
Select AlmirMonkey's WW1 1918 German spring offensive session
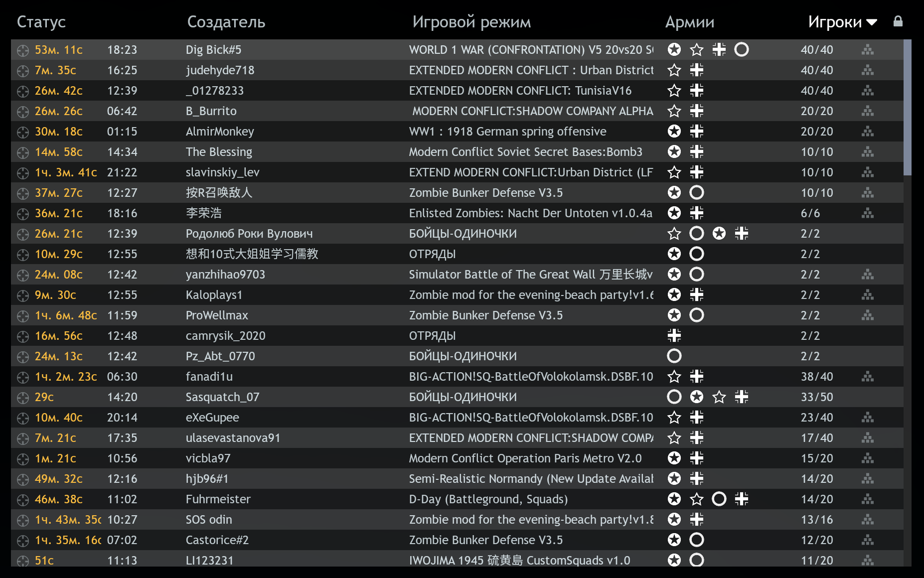point(507,132)
